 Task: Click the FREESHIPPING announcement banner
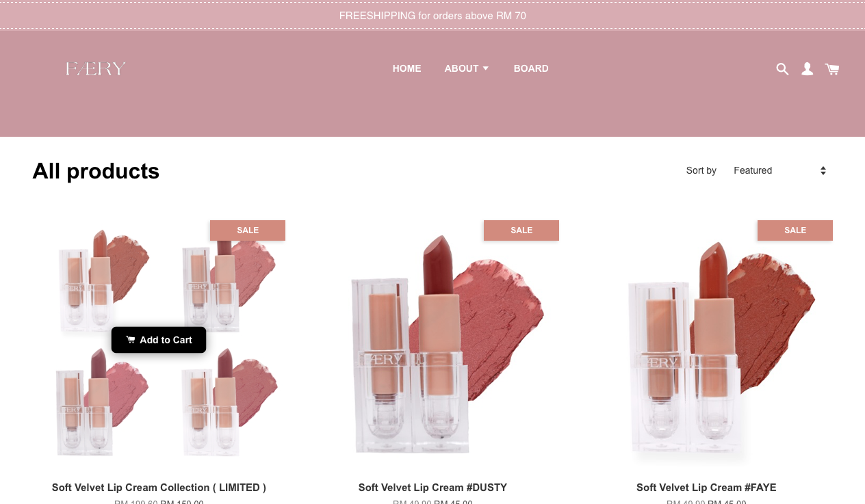click(432, 15)
